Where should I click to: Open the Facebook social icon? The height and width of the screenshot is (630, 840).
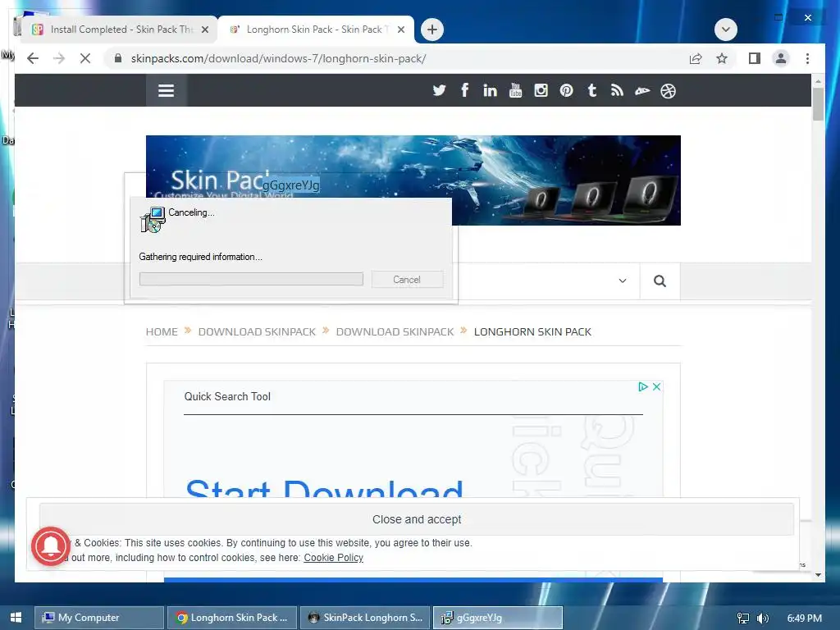coord(464,90)
